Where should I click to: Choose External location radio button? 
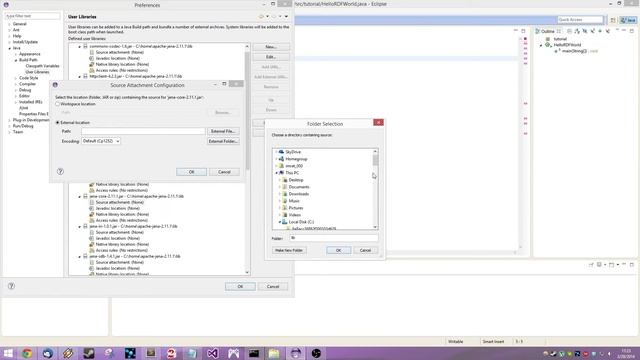pos(58,122)
